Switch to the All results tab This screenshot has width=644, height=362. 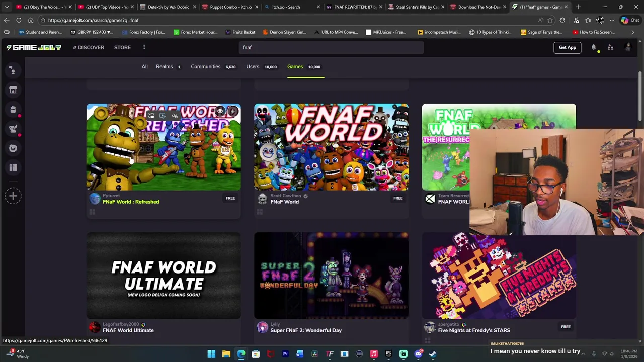144,67
